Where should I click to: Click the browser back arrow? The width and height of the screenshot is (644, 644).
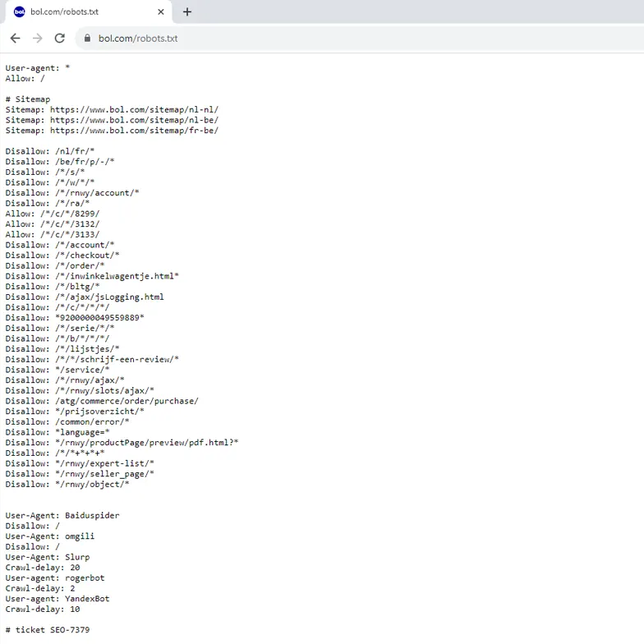[15, 38]
